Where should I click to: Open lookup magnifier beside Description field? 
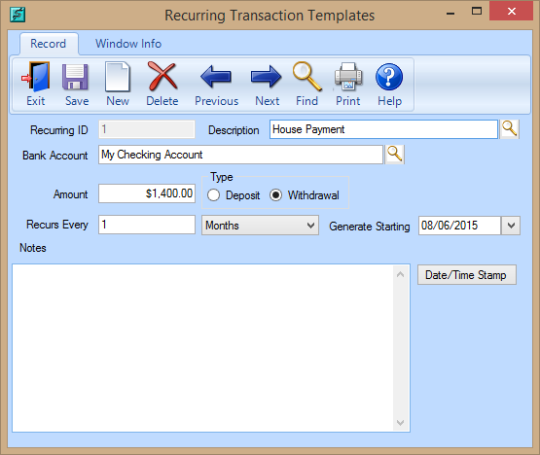click(509, 129)
